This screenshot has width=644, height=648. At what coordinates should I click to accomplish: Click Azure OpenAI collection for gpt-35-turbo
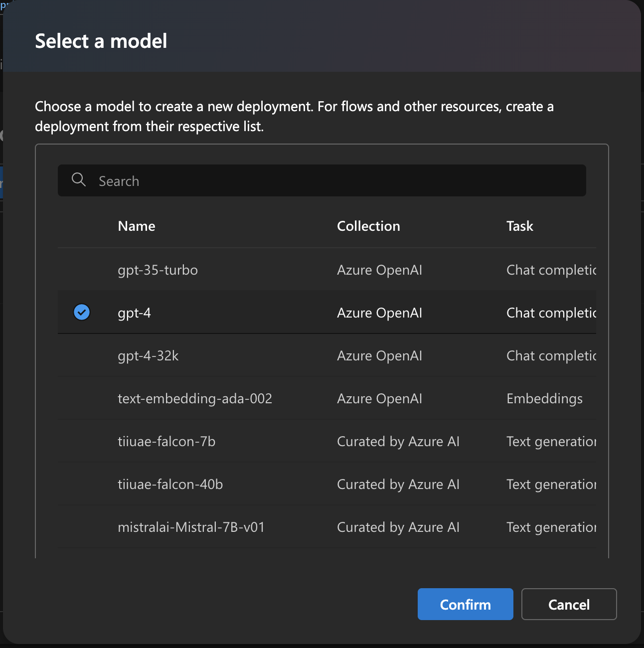(x=379, y=270)
